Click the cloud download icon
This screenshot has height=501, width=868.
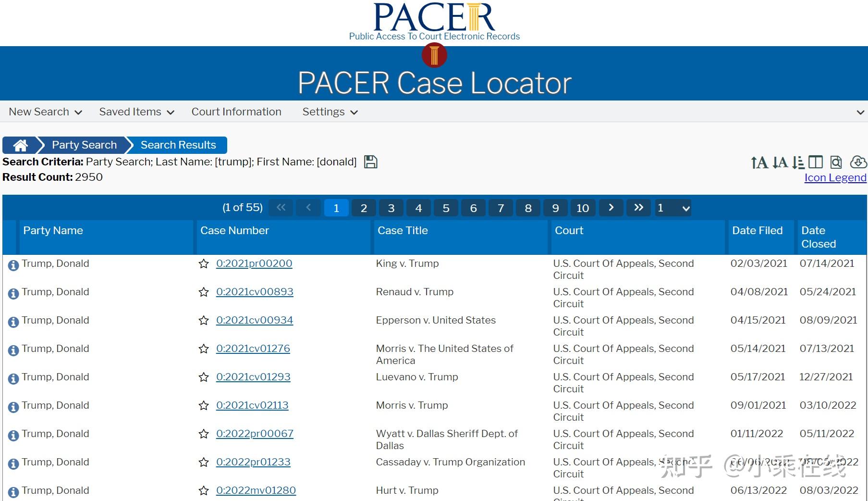(x=858, y=163)
